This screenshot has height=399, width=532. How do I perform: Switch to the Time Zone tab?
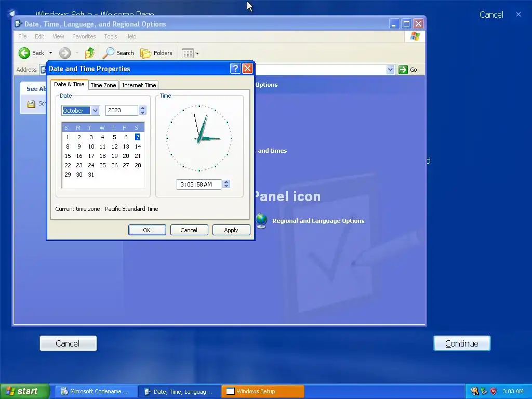coord(103,85)
